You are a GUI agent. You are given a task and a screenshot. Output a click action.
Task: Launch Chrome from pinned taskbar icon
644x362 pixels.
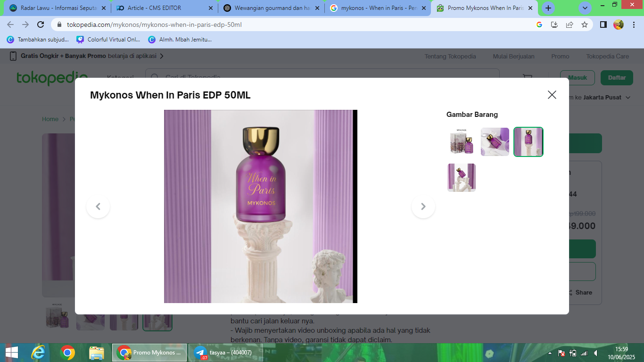[67, 353]
